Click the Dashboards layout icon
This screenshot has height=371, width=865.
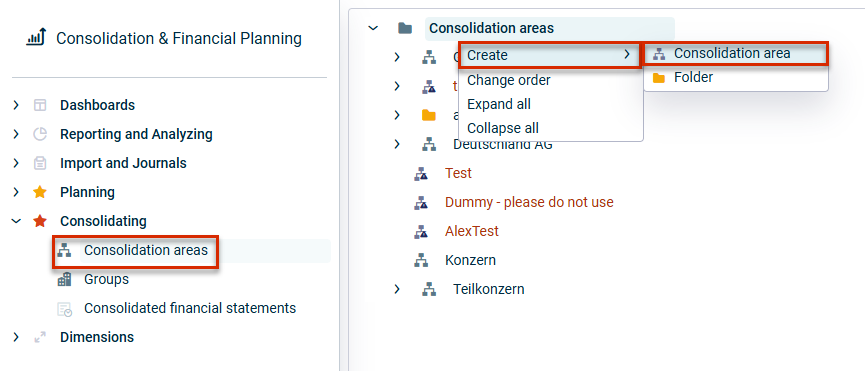point(40,105)
